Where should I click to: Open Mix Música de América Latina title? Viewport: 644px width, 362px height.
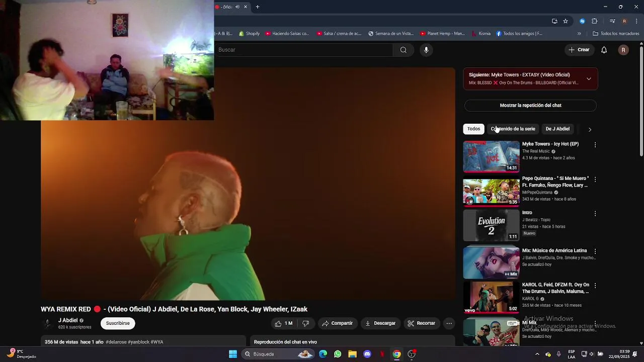tap(554, 250)
